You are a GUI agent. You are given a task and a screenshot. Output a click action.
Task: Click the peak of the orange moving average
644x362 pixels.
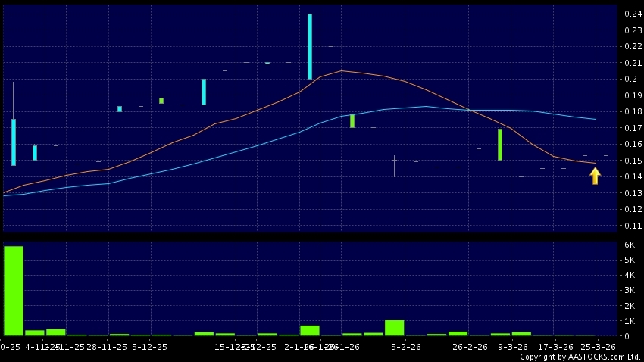click(341, 70)
